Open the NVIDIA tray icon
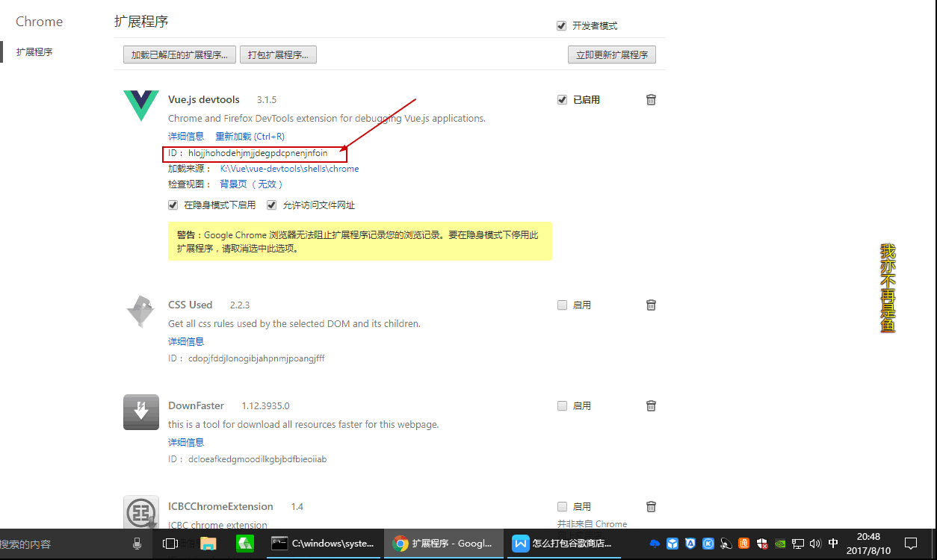The image size is (937, 560). click(x=780, y=544)
